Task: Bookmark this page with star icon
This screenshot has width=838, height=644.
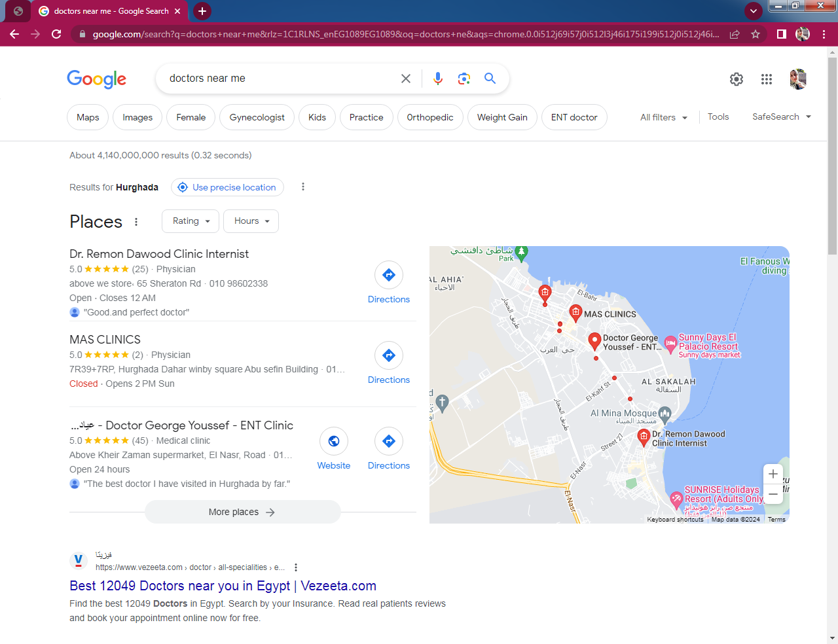Action: [x=756, y=34]
